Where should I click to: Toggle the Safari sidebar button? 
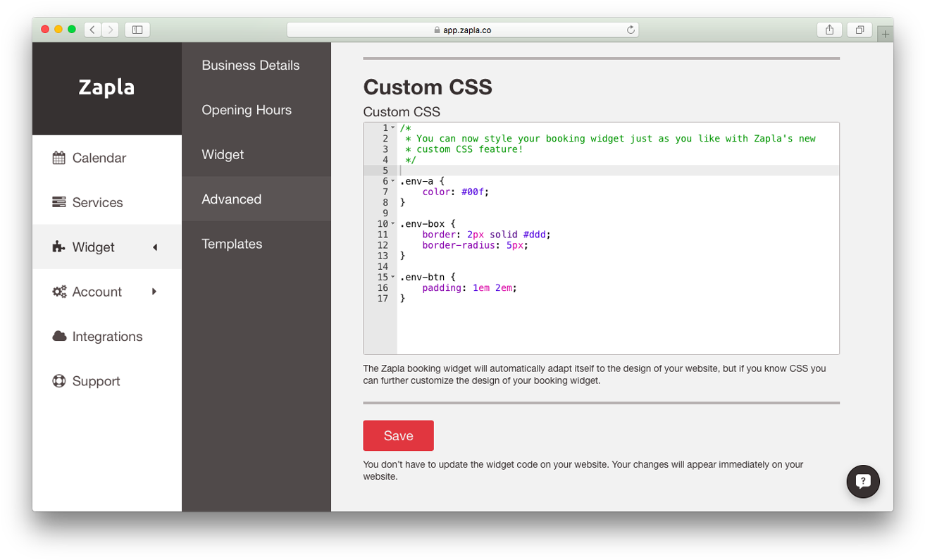click(137, 30)
